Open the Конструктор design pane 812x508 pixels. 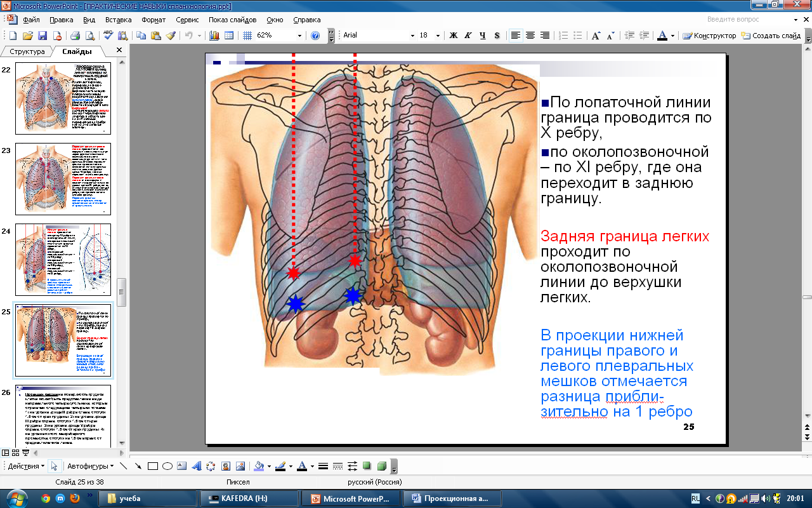pos(709,36)
